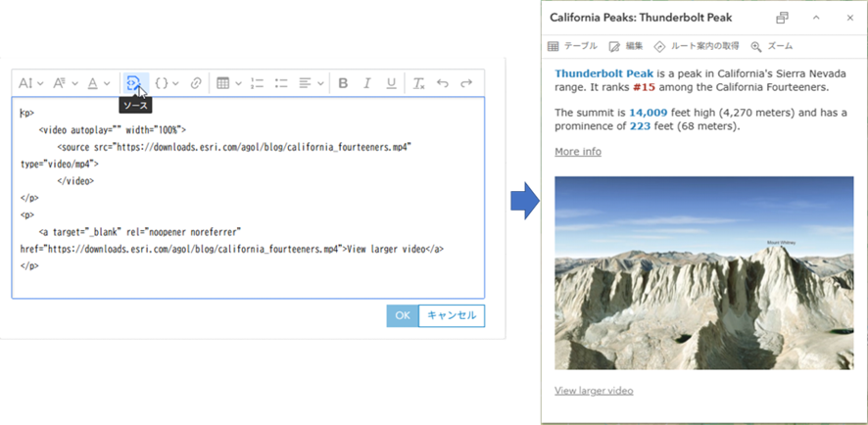
Task: Open the More info link
Action: [578, 152]
